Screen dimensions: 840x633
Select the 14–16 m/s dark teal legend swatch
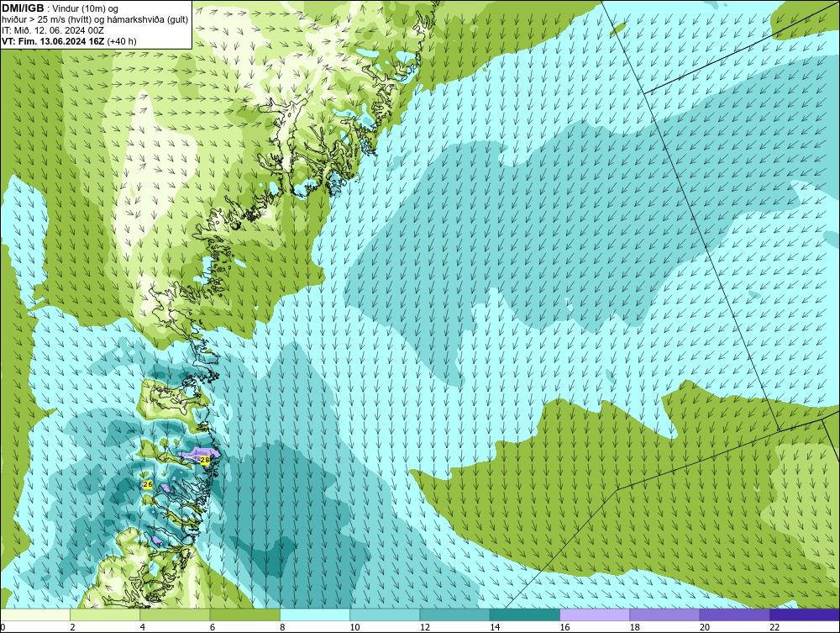tap(525, 615)
